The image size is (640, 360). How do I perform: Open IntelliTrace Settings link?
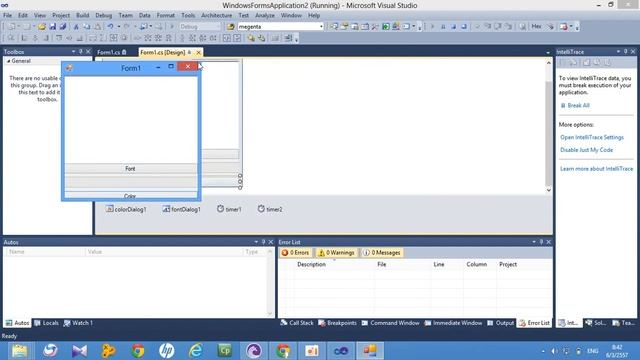(592, 137)
